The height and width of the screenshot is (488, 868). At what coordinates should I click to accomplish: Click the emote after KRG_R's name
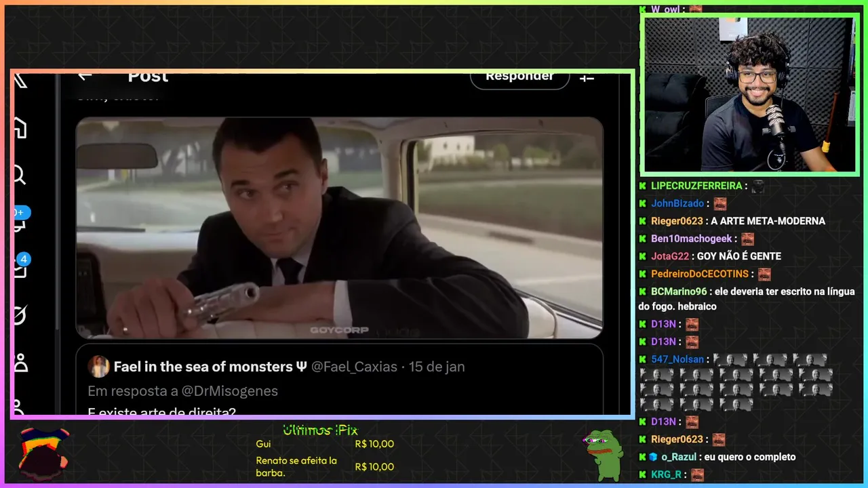tap(697, 474)
